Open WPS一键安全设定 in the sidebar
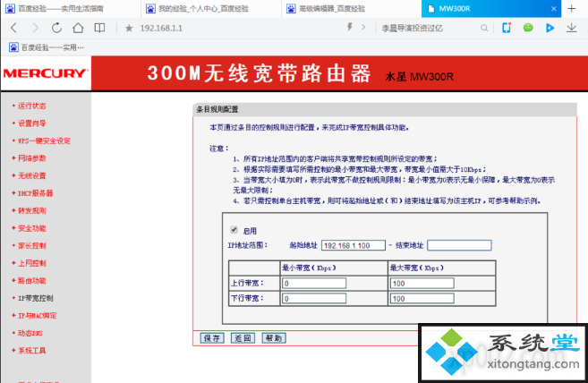Image resolution: width=588 pixels, height=383 pixels. pyautogui.click(x=44, y=140)
